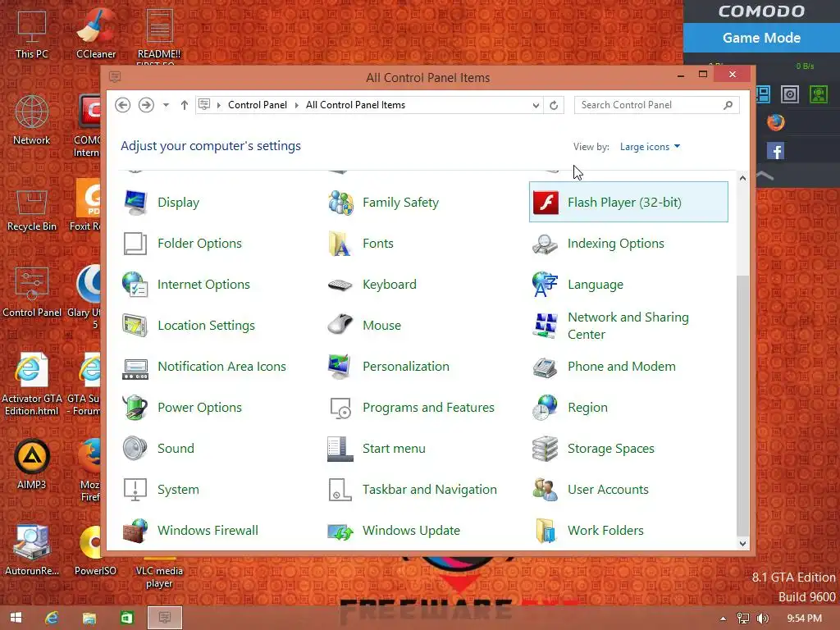Launch Internet Explorer from the taskbar
The height and width of the screenshot is (630, 840).
tap(52, 618)
